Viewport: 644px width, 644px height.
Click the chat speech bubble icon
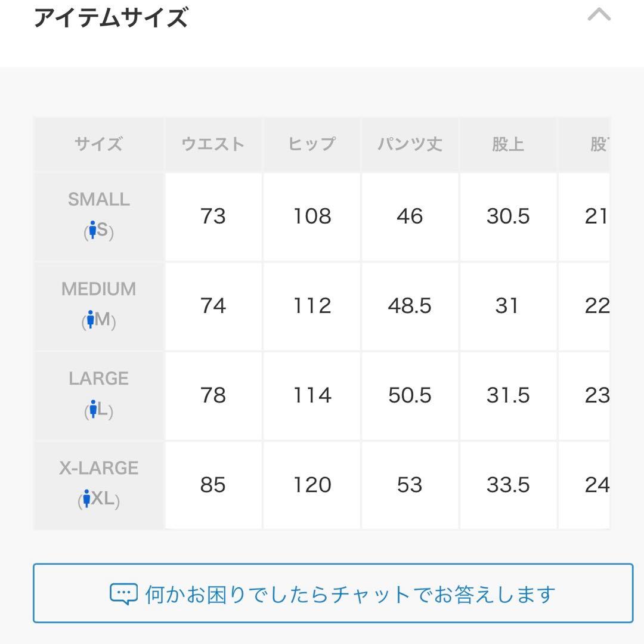click(x=123, y=594)
